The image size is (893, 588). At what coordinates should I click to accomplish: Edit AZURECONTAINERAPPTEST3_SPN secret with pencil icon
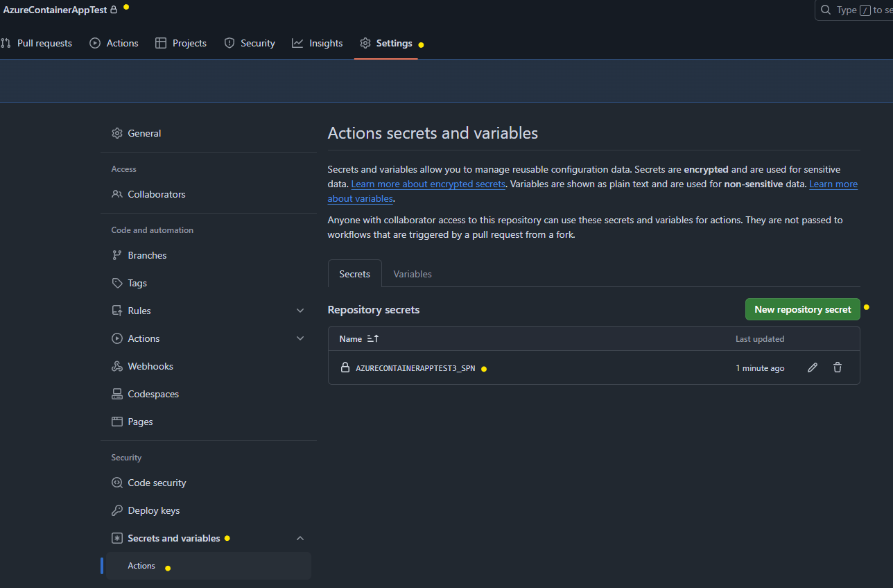pos(813,367)
